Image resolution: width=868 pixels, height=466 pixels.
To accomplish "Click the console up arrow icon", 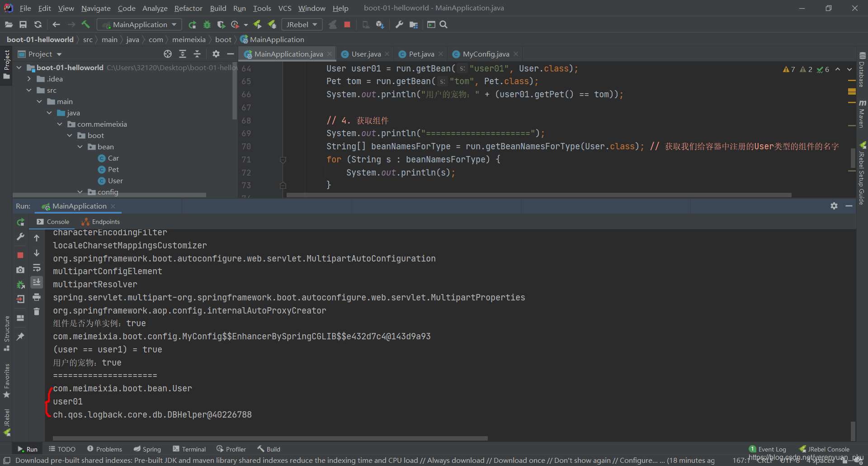I will point(37,238).
